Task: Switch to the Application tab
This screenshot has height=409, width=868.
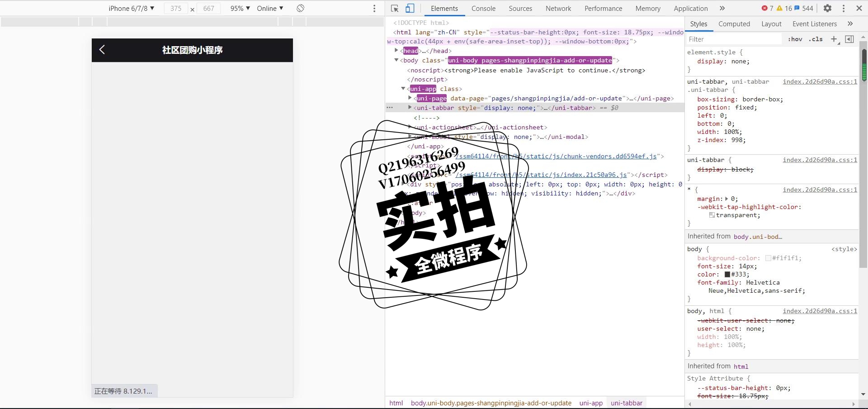Action: pyautogui.click(x=691, y=8)
